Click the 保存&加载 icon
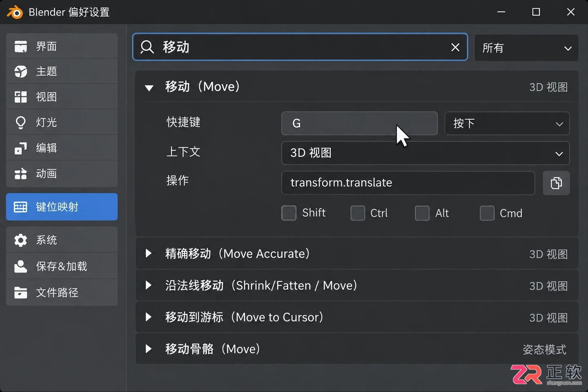588x392 pixels. pyautogui.click(x=20, y=266)
